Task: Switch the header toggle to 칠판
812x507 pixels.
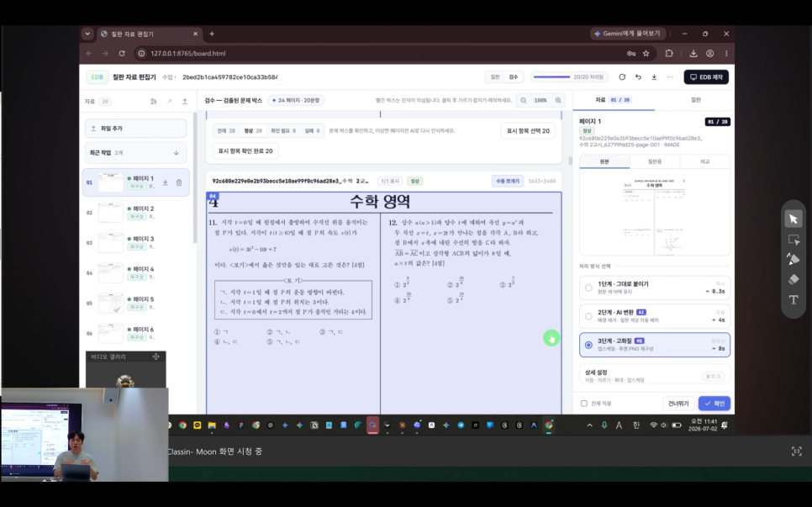Action: click(x=495, y=77)
